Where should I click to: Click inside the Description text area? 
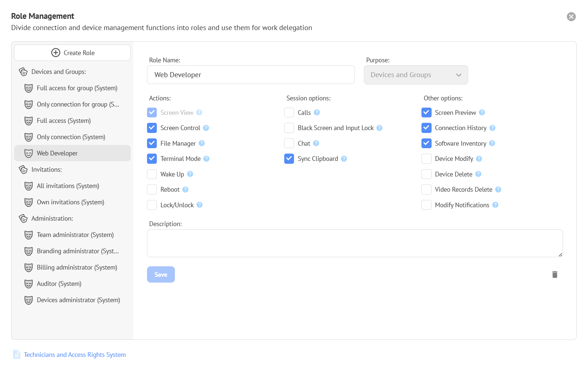[x=354, y=243]
